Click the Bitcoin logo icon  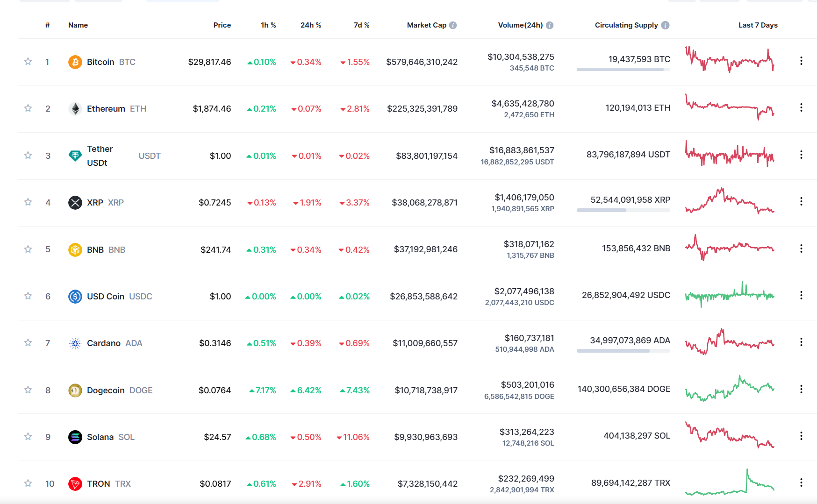(75, 62)
